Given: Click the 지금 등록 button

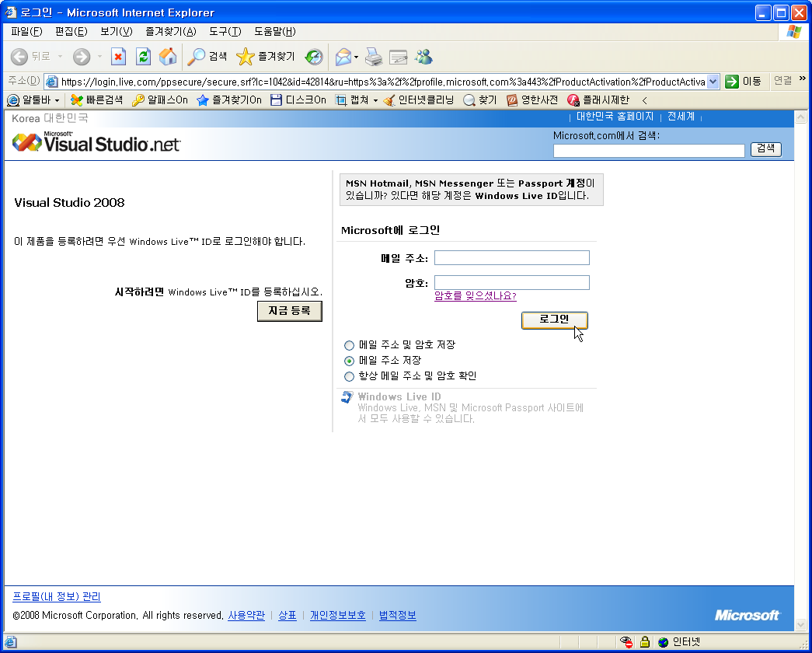Looking at the screenshot, I should (290, 311).
